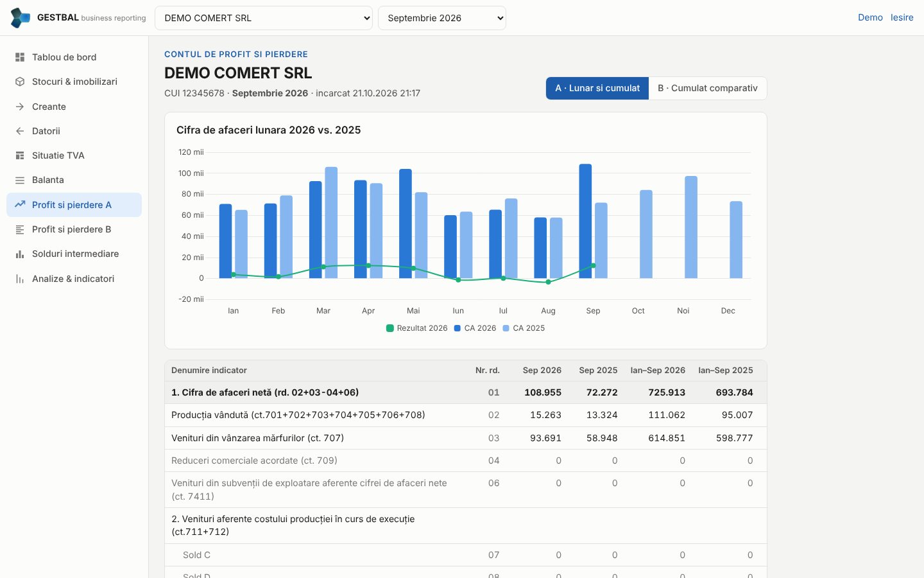
Task: Click the Solduri intermediare bar chart icon
Action: coord(20,254)
